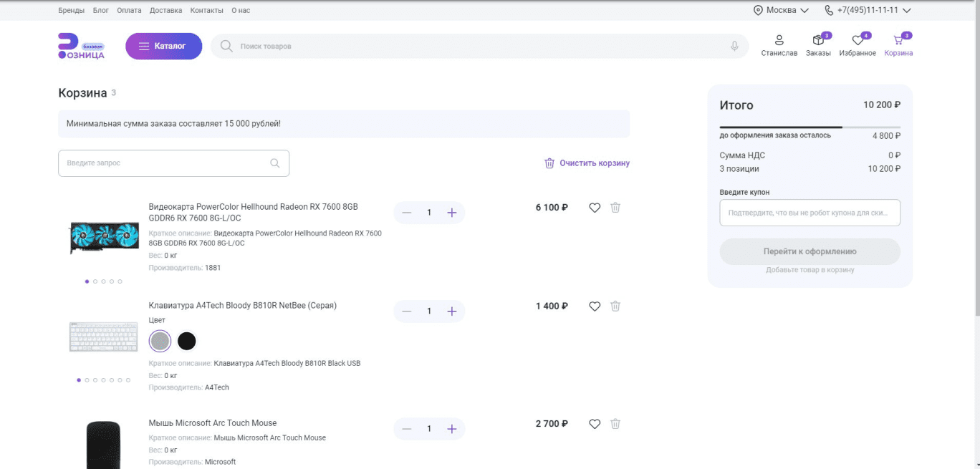Open Корзина cart icon in header

click(898, 40)
